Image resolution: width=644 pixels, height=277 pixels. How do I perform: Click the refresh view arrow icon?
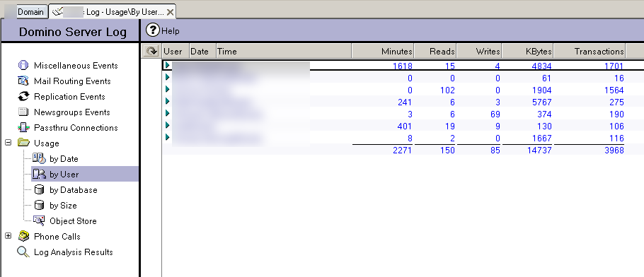(152, 52)
